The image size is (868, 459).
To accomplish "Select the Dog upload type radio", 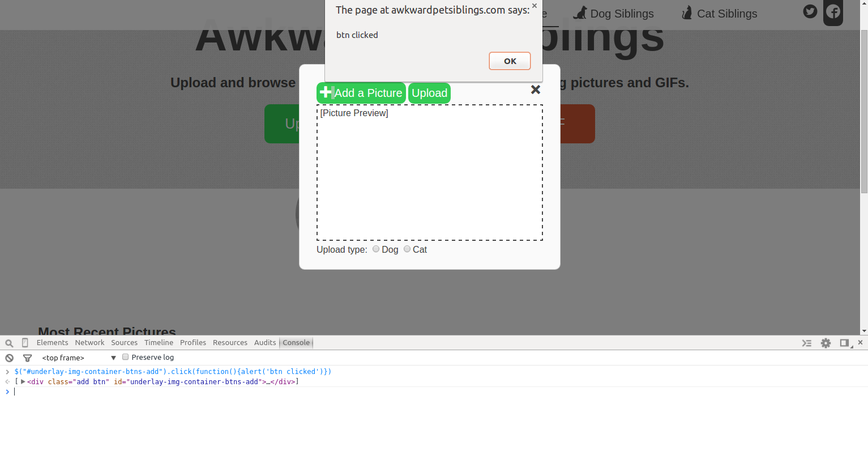I will [376, 249].
